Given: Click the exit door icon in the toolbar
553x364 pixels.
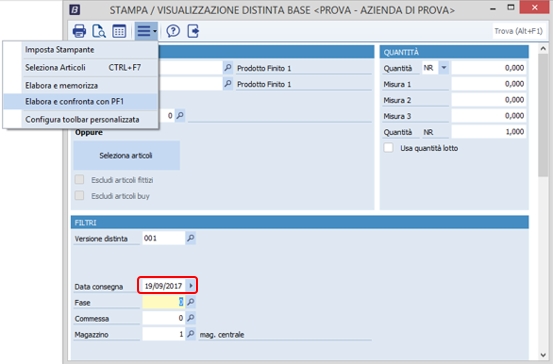Looking at the screenshot, I should [x=193, y=31].
